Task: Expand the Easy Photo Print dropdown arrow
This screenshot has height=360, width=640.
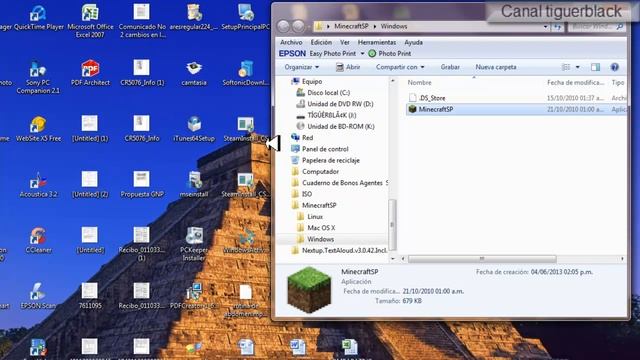Action: (x=362, y=53)
